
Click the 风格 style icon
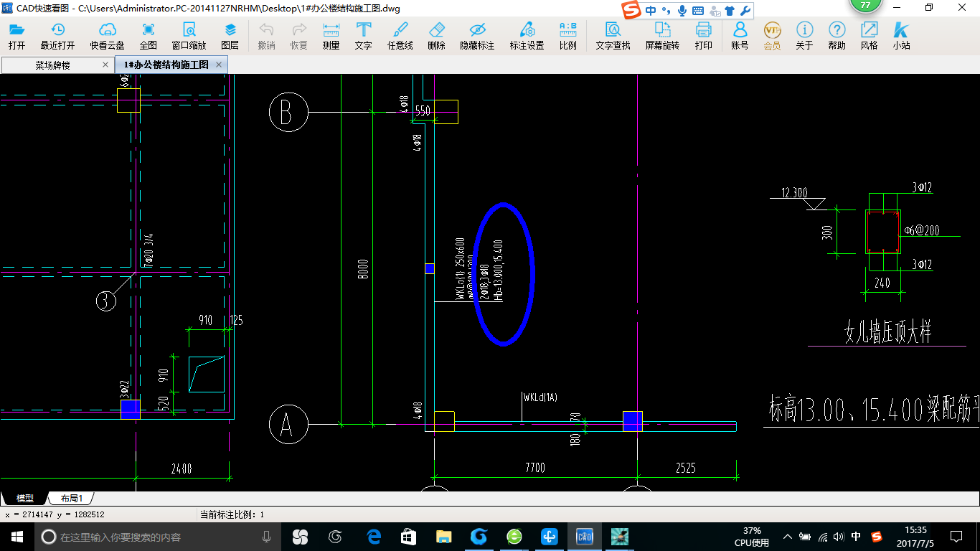coord(869,36)
